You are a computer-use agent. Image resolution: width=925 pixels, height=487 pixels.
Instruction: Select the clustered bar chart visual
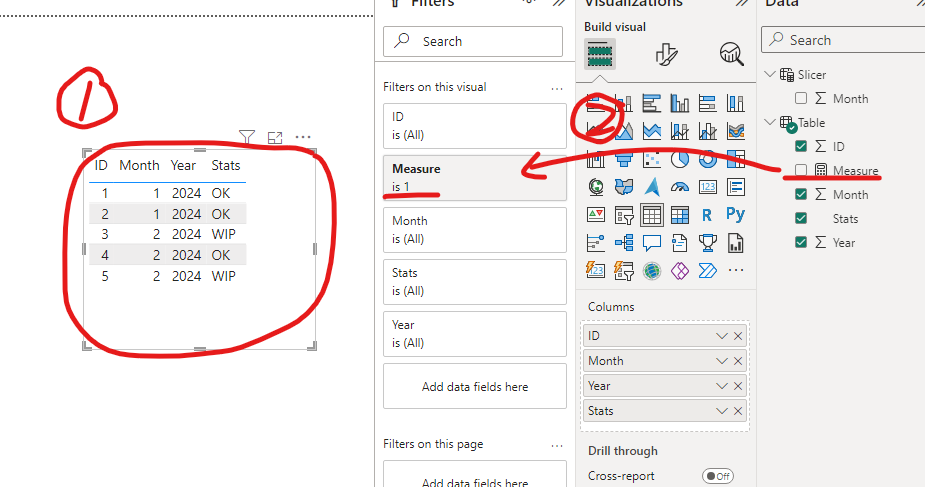[651, 103]
